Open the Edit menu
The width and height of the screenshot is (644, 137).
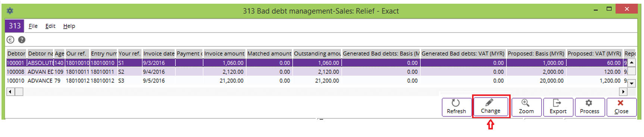(50, 26)
